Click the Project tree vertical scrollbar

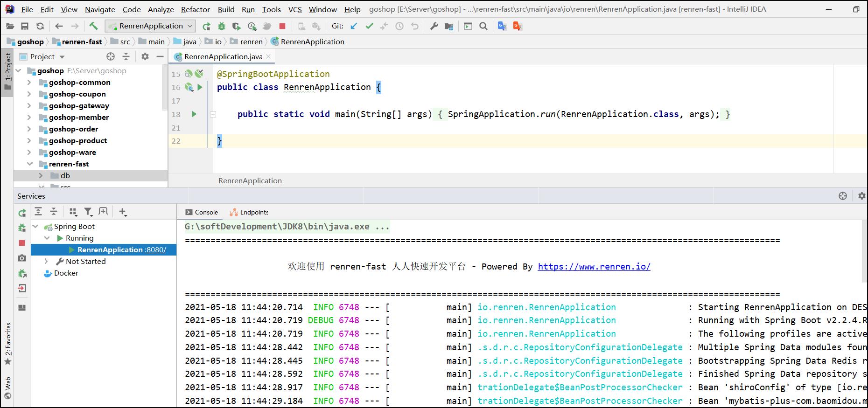[165, 86]
